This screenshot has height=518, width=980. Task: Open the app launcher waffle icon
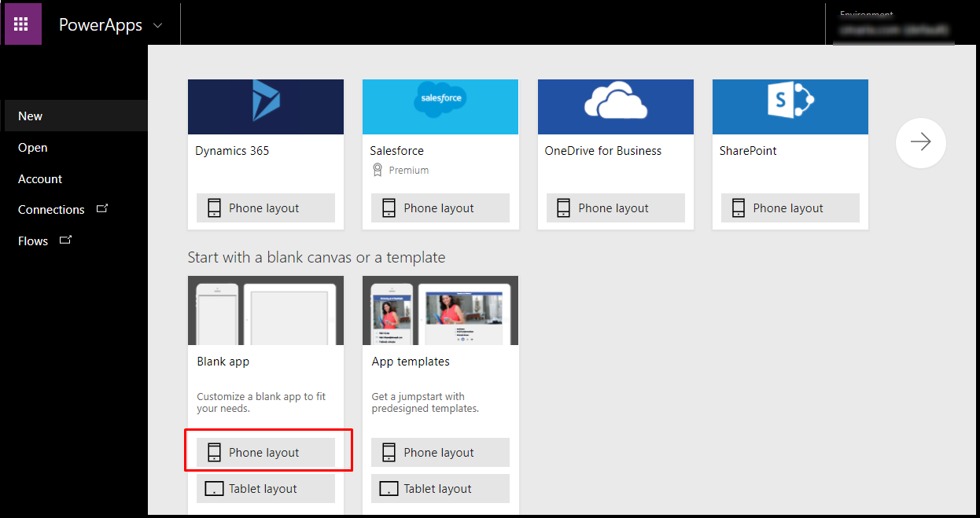[x=23, y=24]
